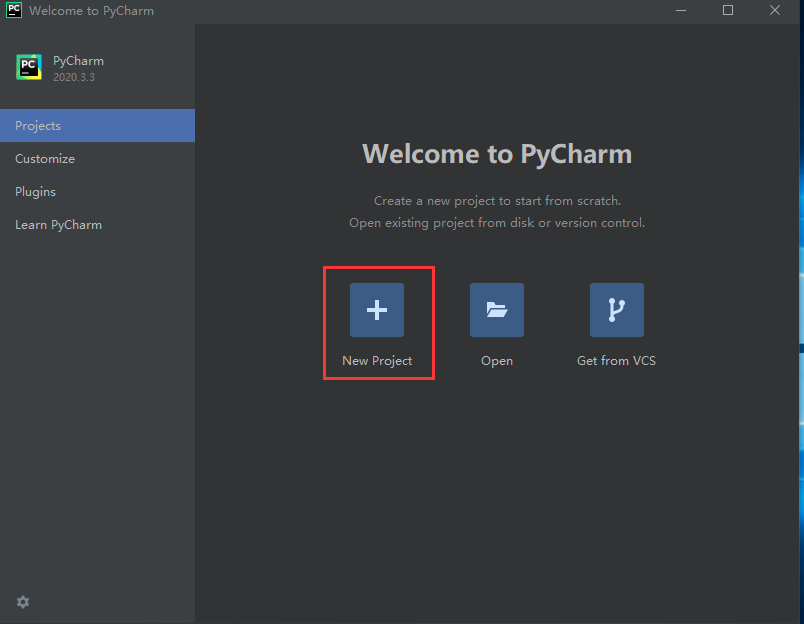Click the Get from VCS label

[616, 360]
